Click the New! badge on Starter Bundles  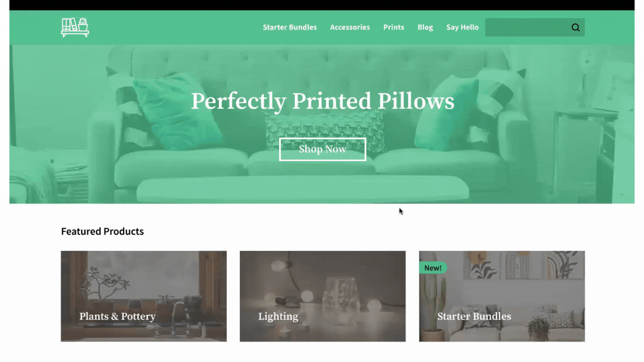tap(433, 268)
